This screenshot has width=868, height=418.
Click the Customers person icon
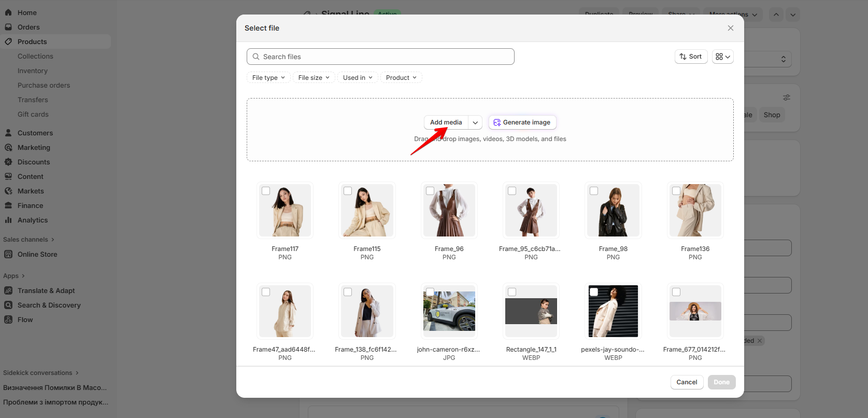click(x=8, y=133)
